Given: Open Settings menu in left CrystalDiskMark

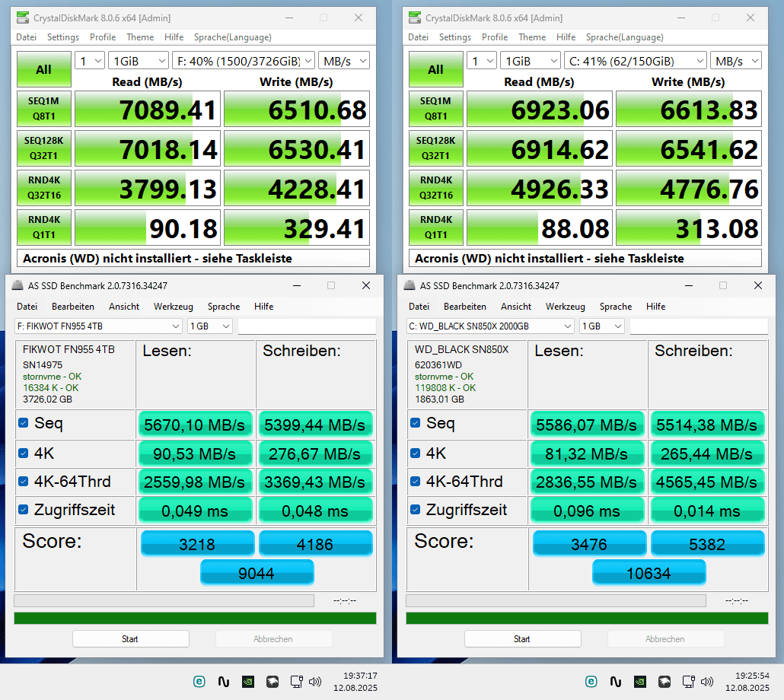Looking at the screenshot, I should [63, 37].
